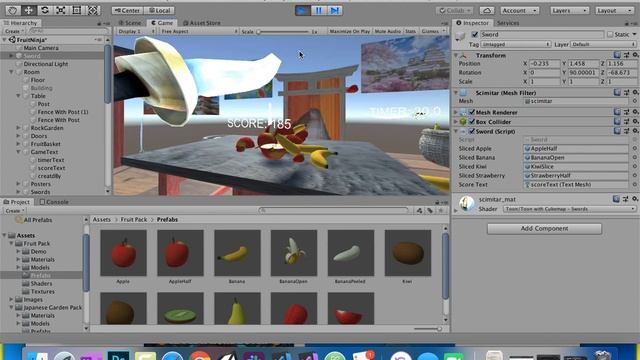The height and width of the screenshot is (360, 640).
Task: Open object picker for Sliced Apple
Action: pos(635,149)
